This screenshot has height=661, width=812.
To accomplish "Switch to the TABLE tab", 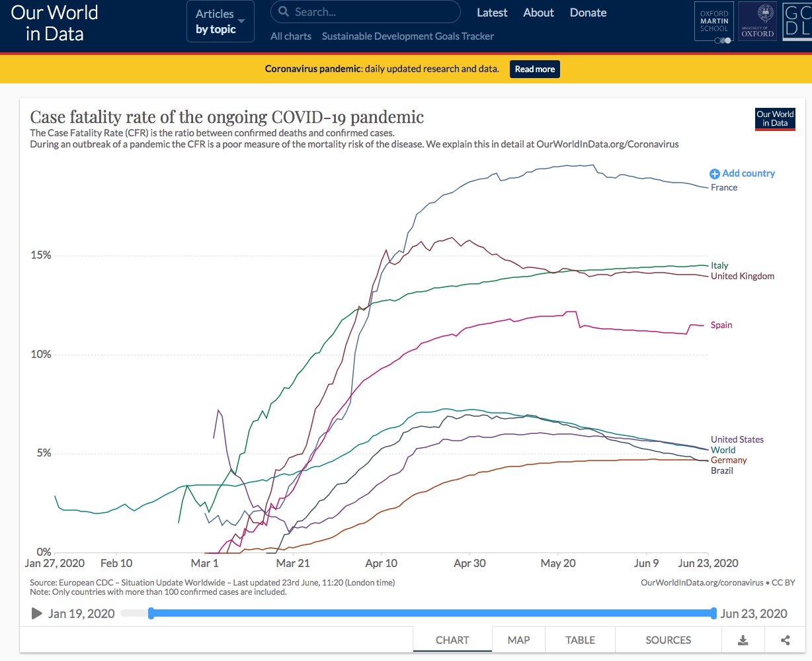I will tap(580, 640).
